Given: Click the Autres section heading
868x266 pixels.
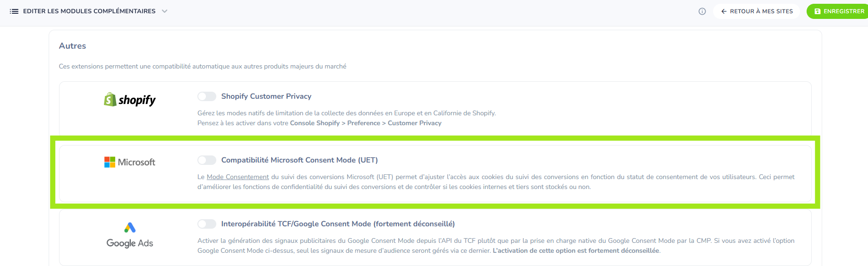Looking at the screenshot, I should tap(72, 46).
